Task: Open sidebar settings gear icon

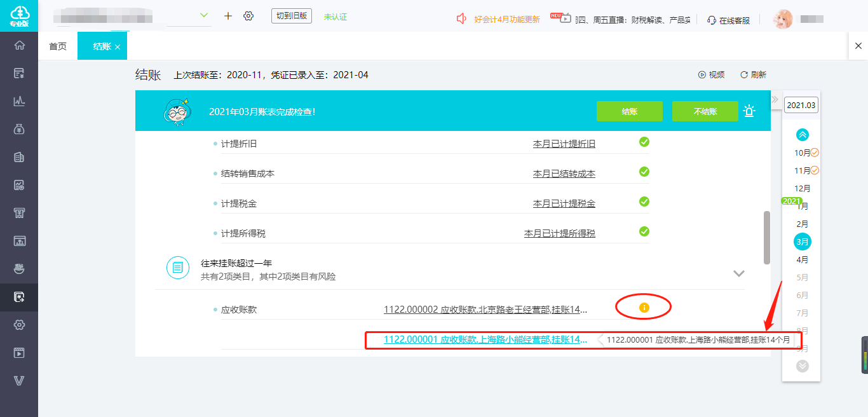Action: pos(19,325)
